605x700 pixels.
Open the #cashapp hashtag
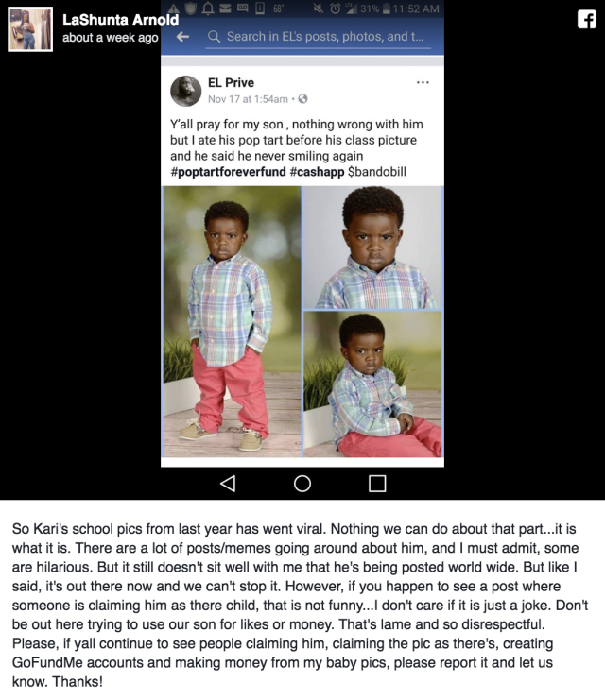(318, 172)
